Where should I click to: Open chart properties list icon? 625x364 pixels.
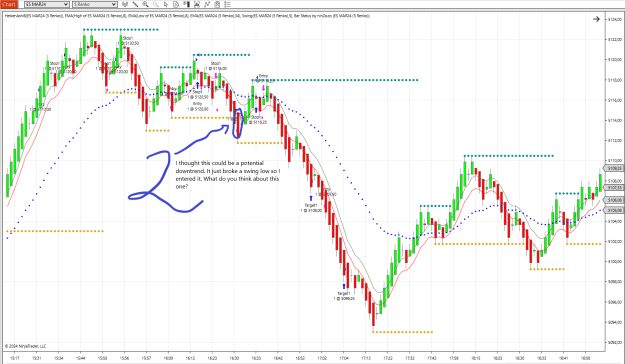pyautogui.click(x=228, y=4)
